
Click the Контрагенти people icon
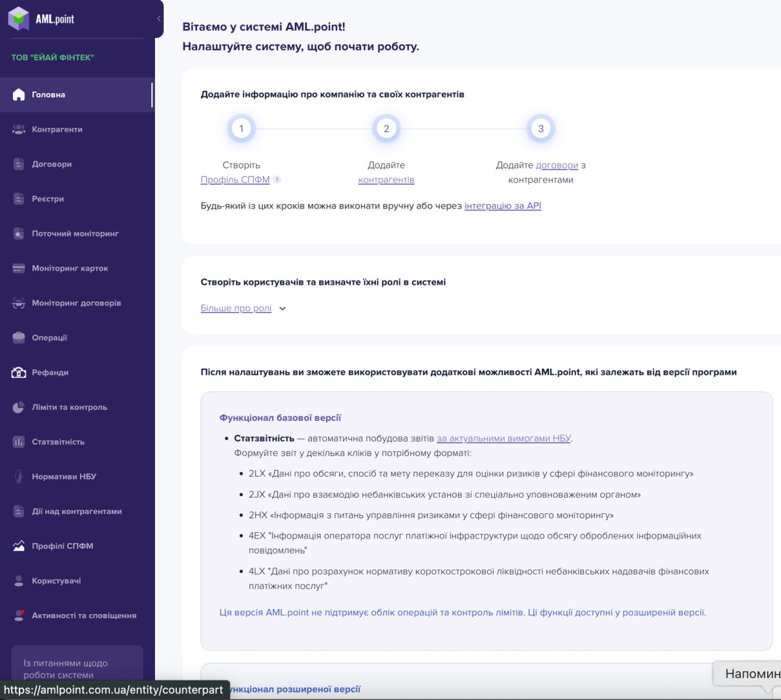[19, 129]
